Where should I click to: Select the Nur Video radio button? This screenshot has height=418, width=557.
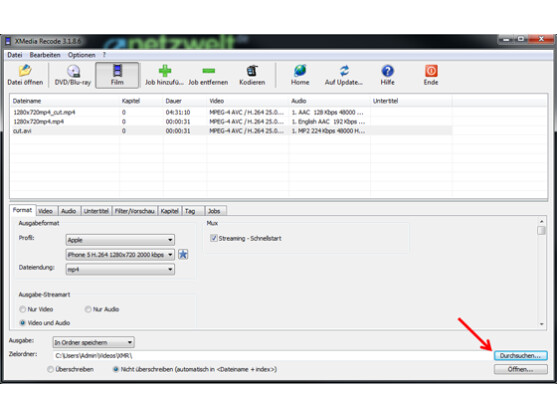coord(22,309)
